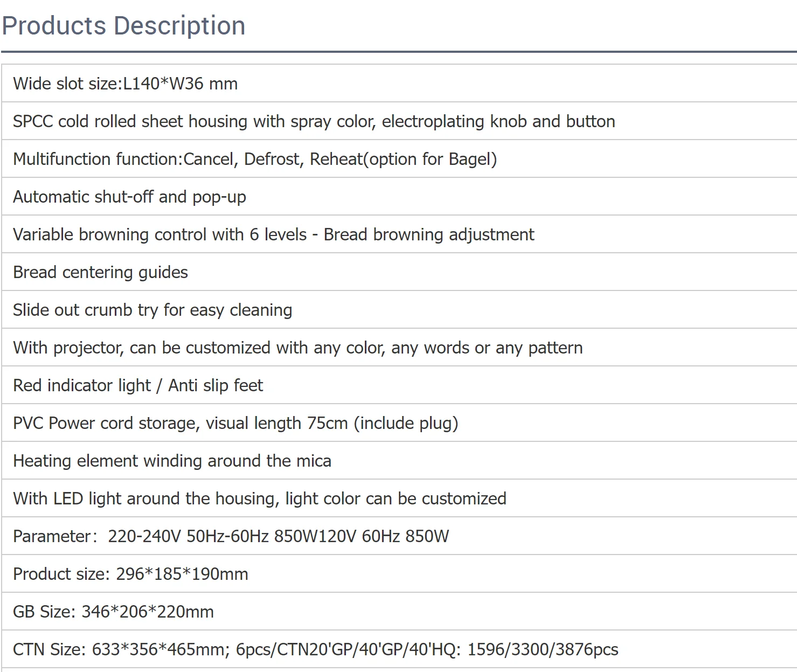Select the Red indicator light row
Image resolution: width=797 pixels, height=672 pixels.
[x=138, y=385]
